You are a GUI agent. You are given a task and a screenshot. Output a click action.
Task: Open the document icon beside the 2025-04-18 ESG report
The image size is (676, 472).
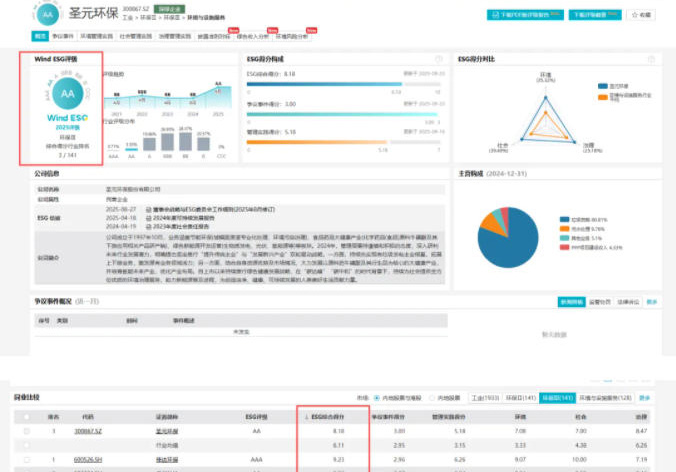(x=148, y=218)
